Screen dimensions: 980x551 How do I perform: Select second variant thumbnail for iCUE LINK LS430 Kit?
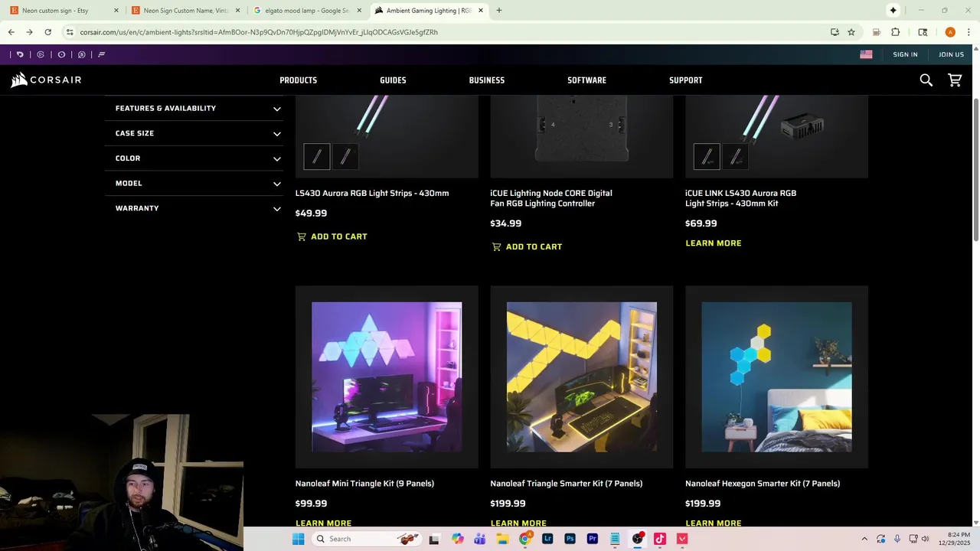(736, 157)
